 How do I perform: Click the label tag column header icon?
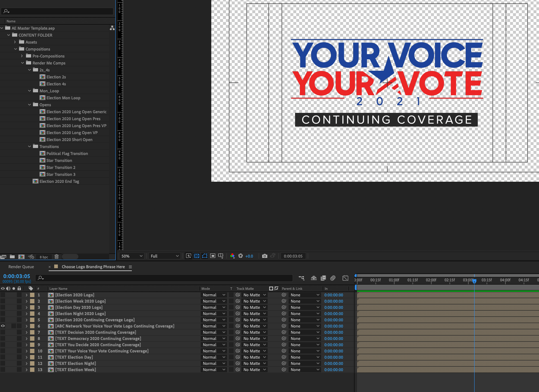click(31, 288)
